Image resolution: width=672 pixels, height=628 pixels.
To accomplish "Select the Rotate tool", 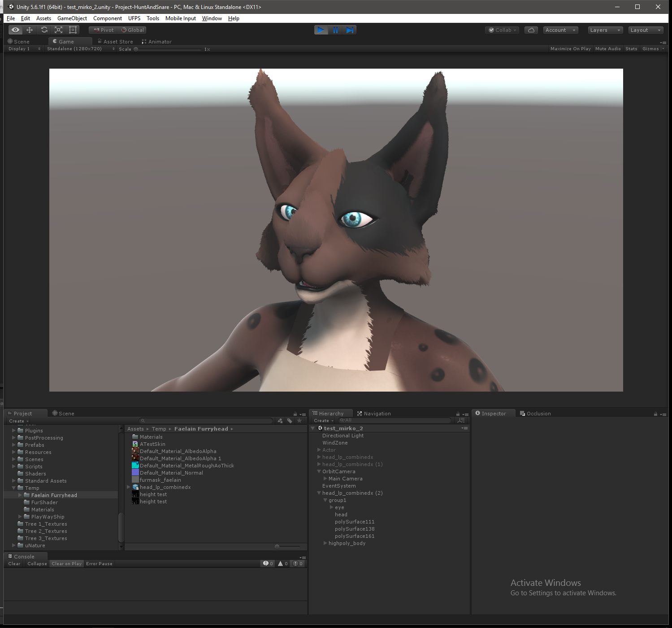I will (44, 30).
